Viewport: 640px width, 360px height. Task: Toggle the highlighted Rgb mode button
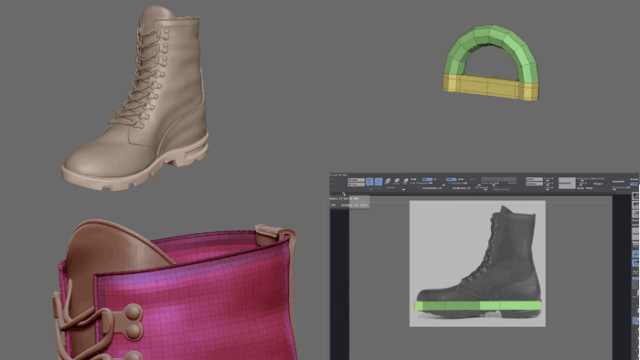(x=427, y=179)
